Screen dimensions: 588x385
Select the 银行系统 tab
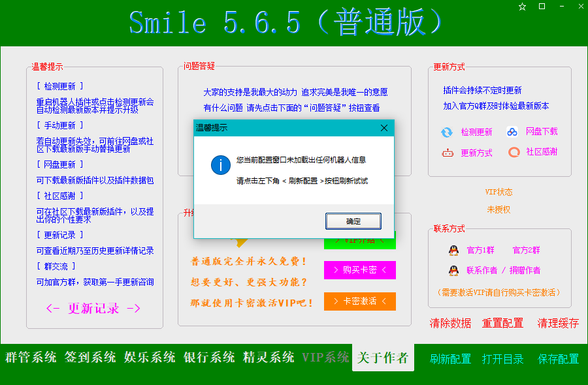[x=209, y=358]
